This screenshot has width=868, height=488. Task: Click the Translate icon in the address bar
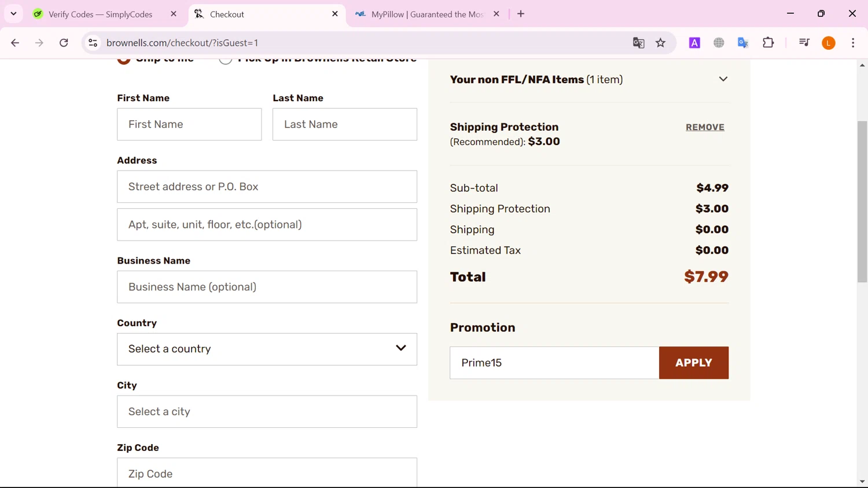pos(638,43)
